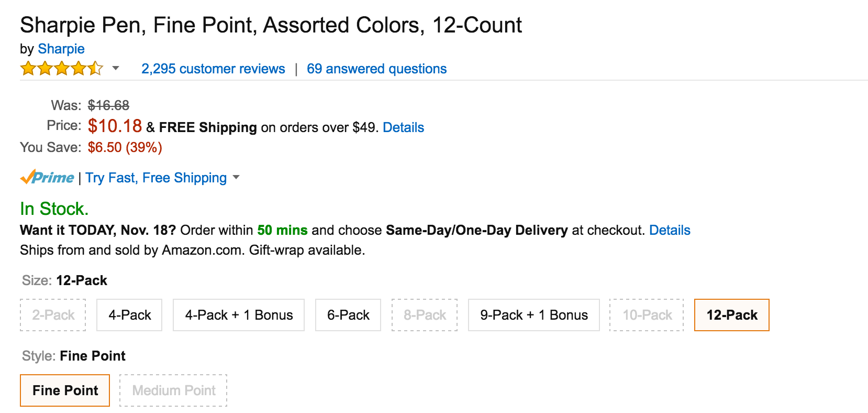Open the free shipping Details link
The image size is (868, 413).
403,127
